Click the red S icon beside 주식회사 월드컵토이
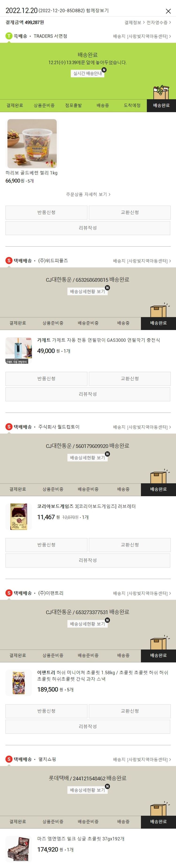 click(x=9, y=427)
